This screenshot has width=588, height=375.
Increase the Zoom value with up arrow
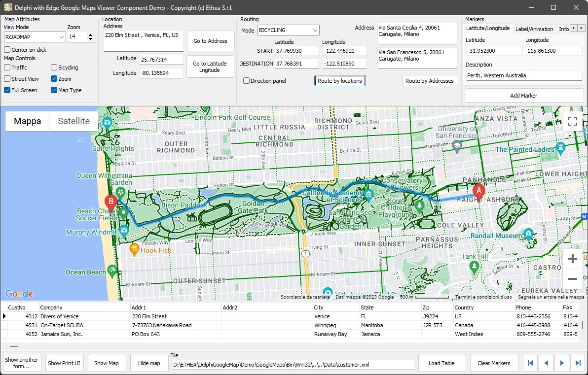[90, 35]
